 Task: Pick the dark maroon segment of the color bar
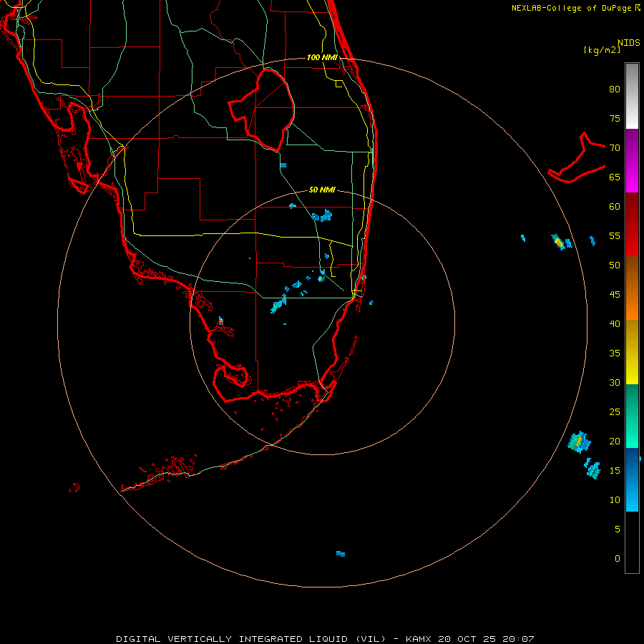tap(632, 209)
